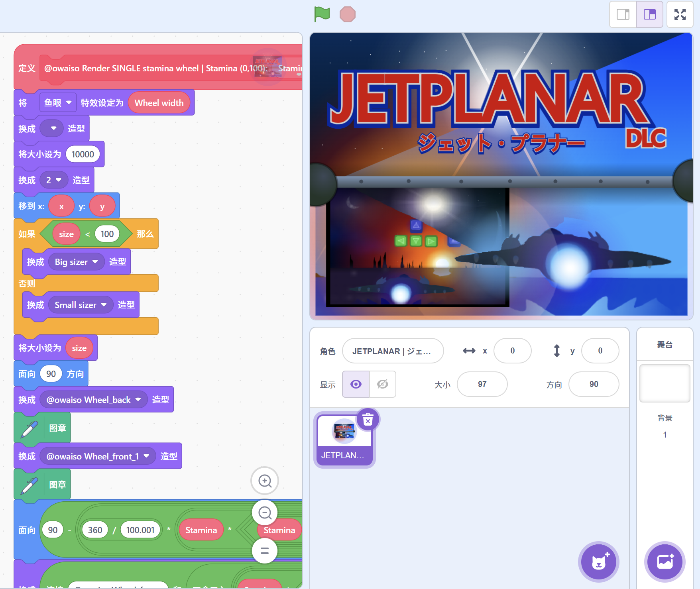Show the sprite with the eye button
This screenshot has height=589, width=700.
356,384
